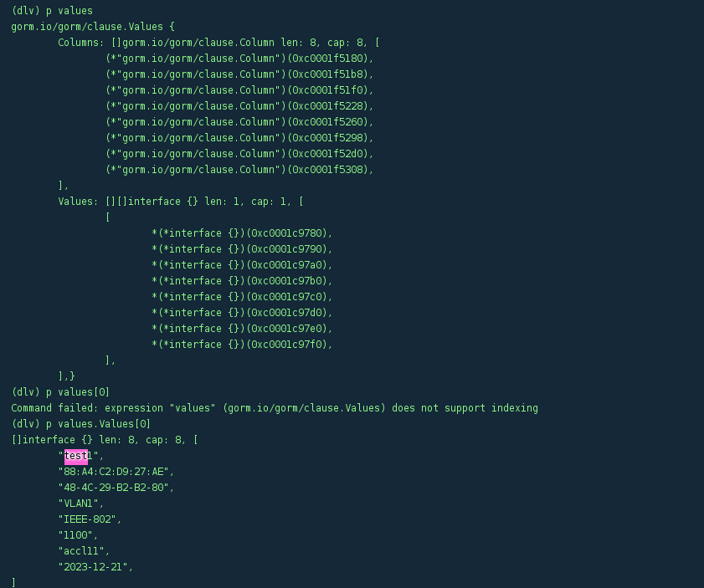Click the MAC address "88:A4:C2:D9:27:AE"

(113, 472)
